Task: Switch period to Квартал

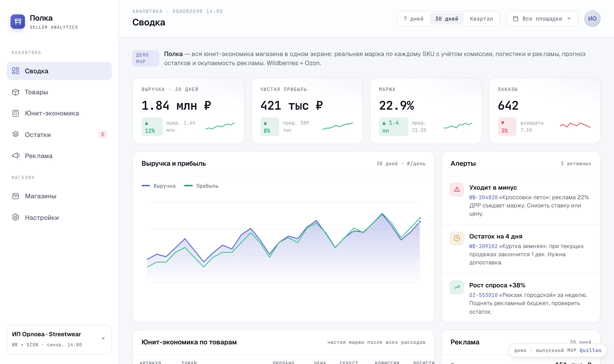Action: [x=481, y=19]
